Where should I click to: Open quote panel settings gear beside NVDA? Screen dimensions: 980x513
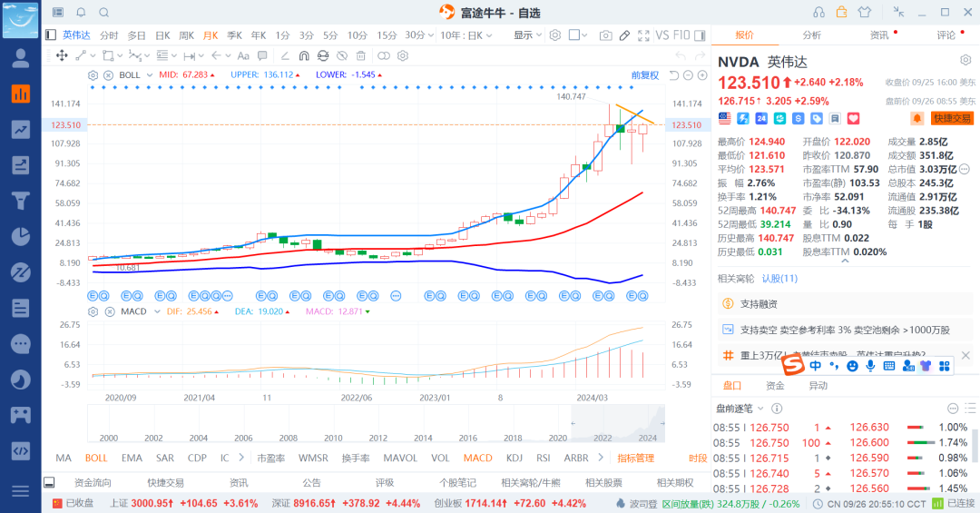pyautogui.click(x=965, y=60)
